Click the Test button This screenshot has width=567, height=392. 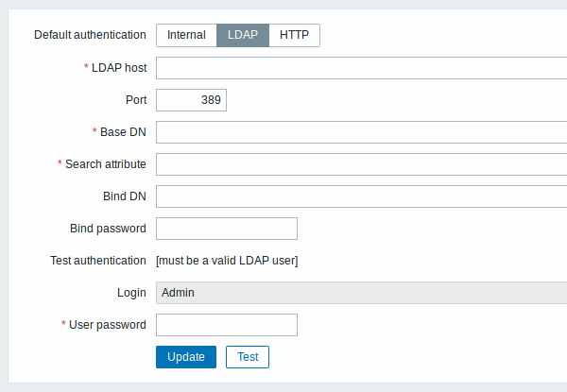[248, 357]
